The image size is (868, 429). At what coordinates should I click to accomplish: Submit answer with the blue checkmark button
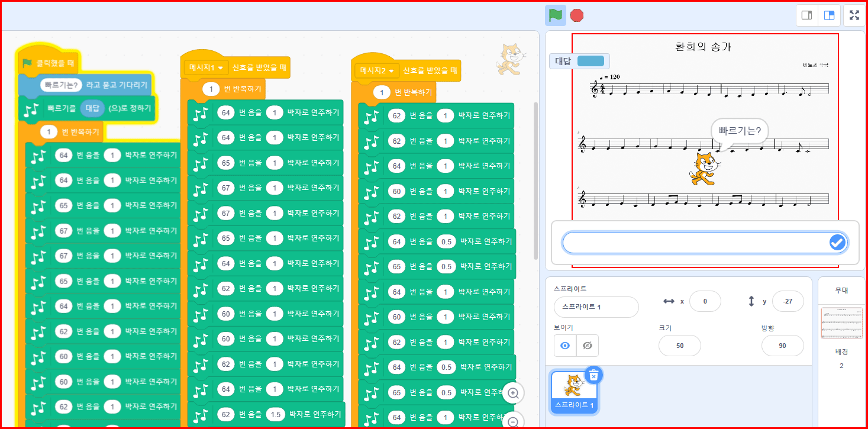click(837, 243)
